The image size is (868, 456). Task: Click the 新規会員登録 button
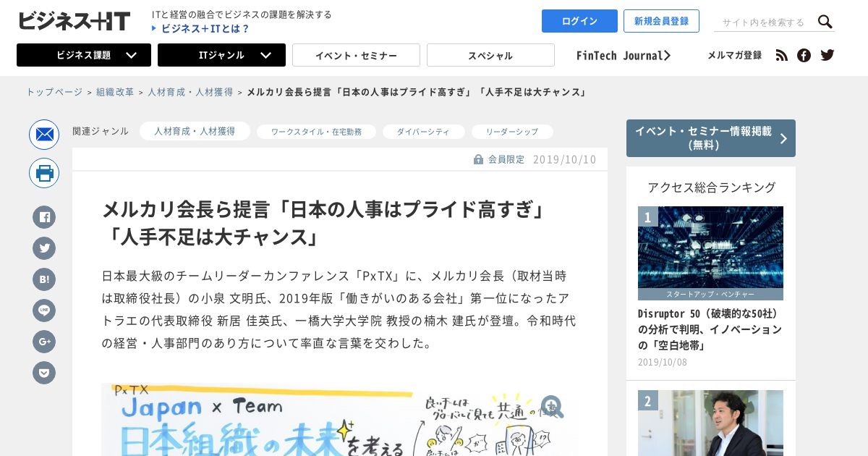[x=661, y=21]
